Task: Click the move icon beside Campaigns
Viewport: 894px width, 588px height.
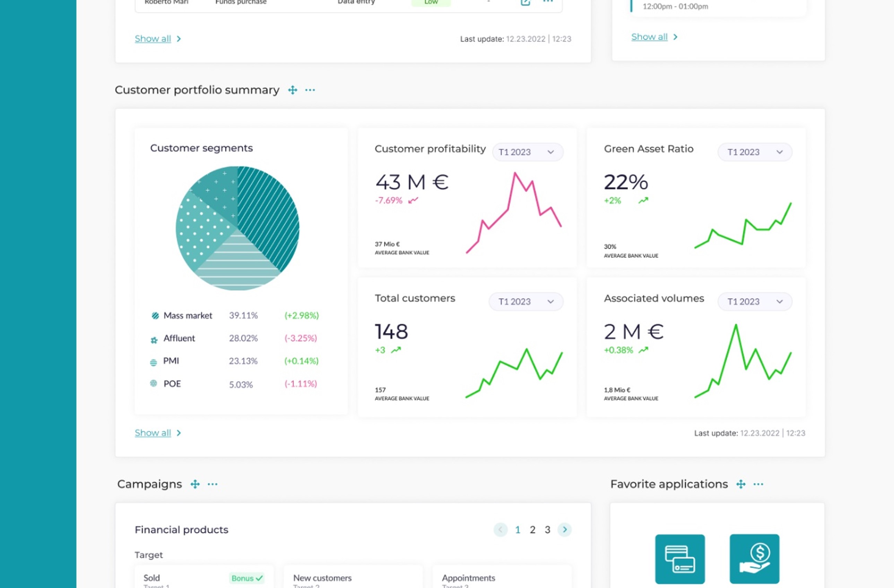Action: tap(195, 484)
